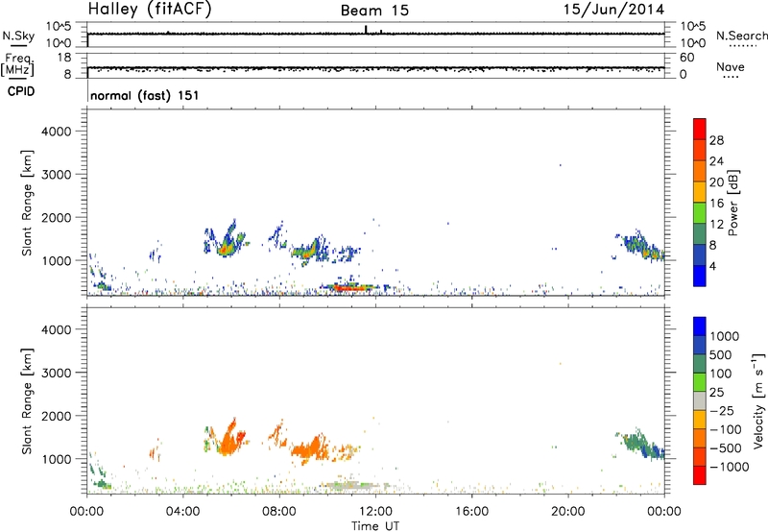Click the blue-green velocity patch near 23:00
Viewport: 768px width, 532px height.
(642, 445)
